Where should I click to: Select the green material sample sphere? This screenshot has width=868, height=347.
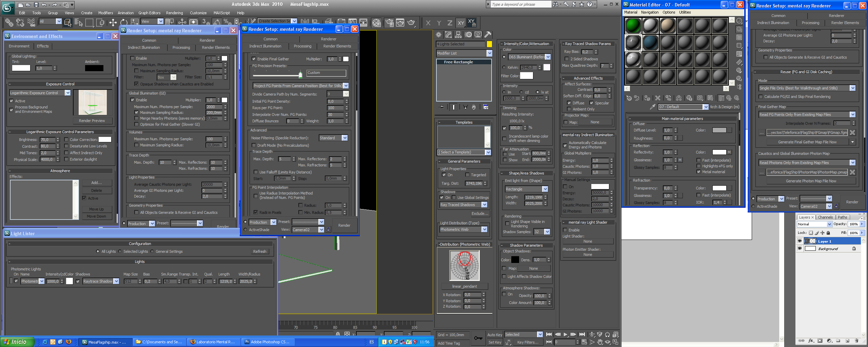coord(633,25)
